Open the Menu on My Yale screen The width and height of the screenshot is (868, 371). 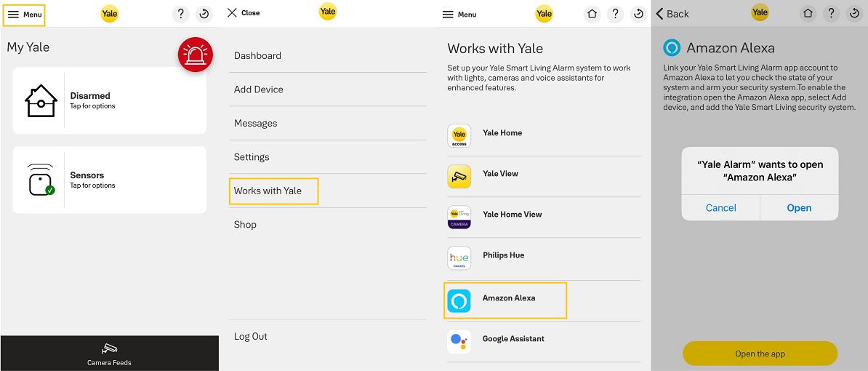tap(25, 15)
